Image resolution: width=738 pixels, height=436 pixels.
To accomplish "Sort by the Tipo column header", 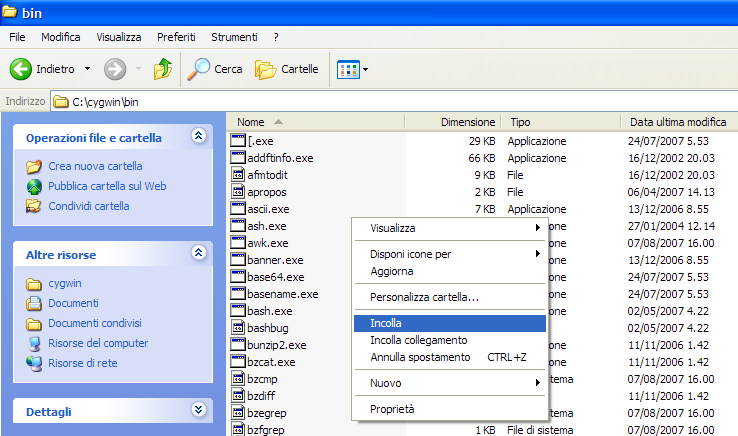I will [x=561, y=122].
